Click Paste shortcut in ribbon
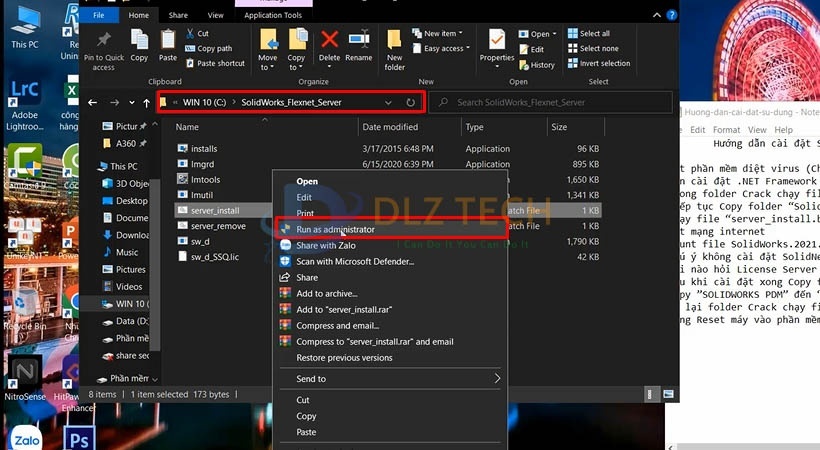 pyautogui.click(x=215, y=63)
